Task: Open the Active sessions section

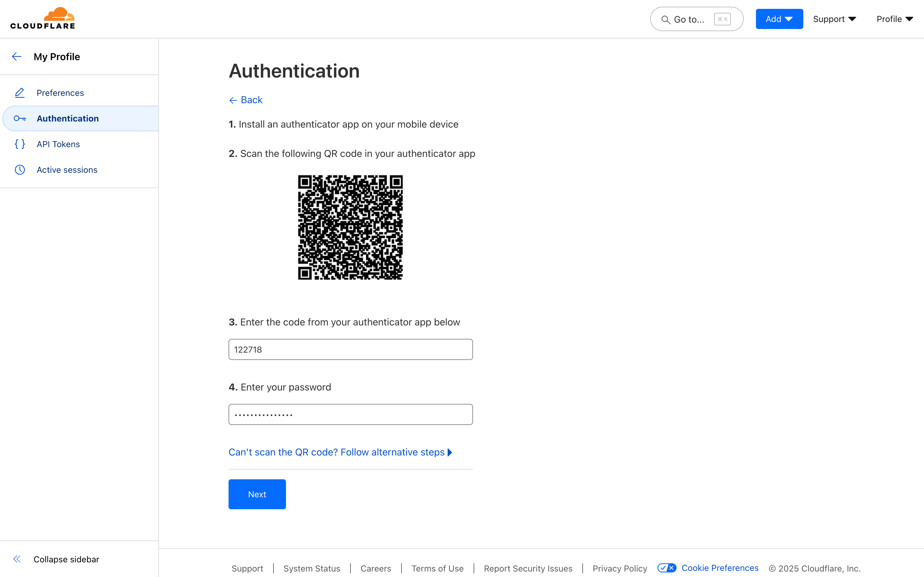Action: (67, 170)
